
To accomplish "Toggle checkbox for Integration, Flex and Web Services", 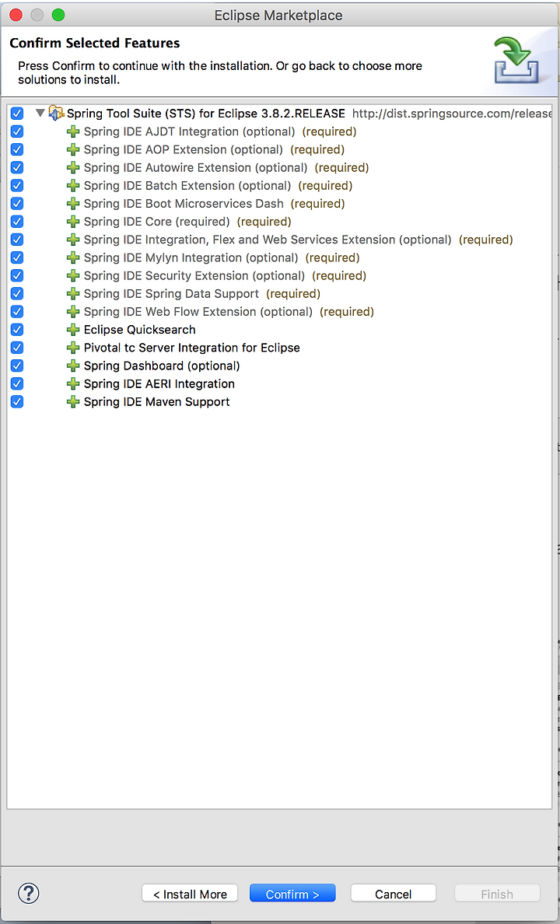I will (17, 240).
